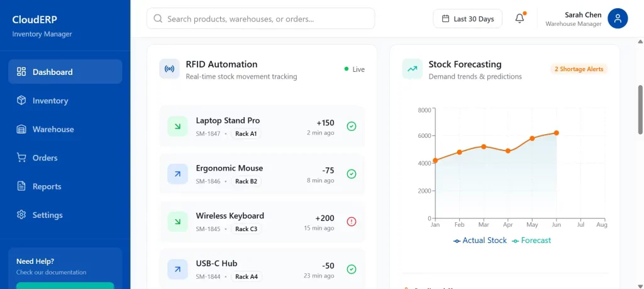This screenshot has height=289, width=644.
Task: Click the scrollbar up arrow
Action: click(x=640, y=42)
